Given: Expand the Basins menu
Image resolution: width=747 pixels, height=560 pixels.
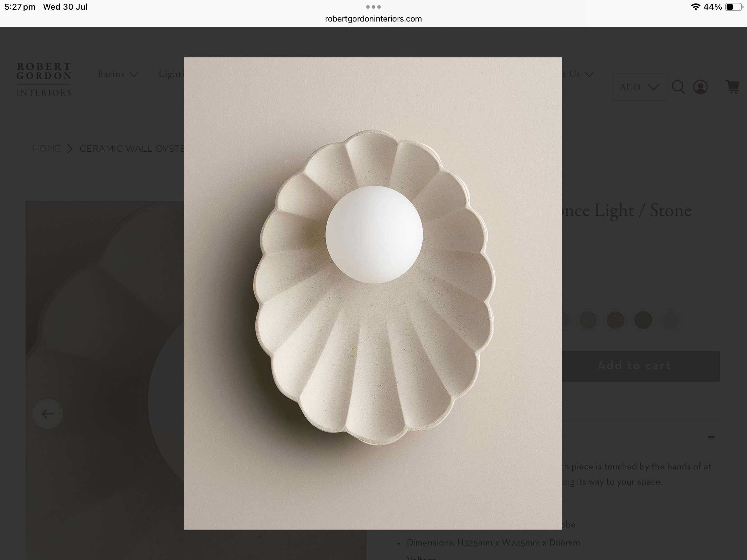Looking at the screenshot, I should click(x=118, y=74).
